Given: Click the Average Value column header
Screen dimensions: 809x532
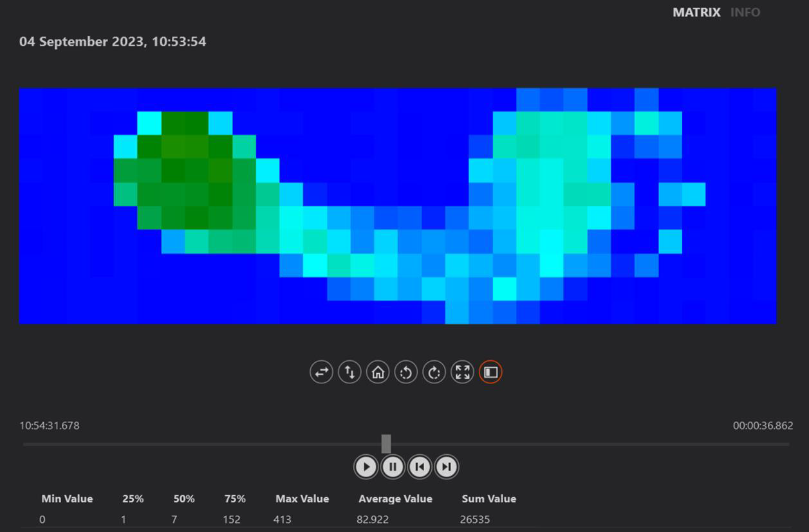Looking at the screenshot, I should point(395,499).
